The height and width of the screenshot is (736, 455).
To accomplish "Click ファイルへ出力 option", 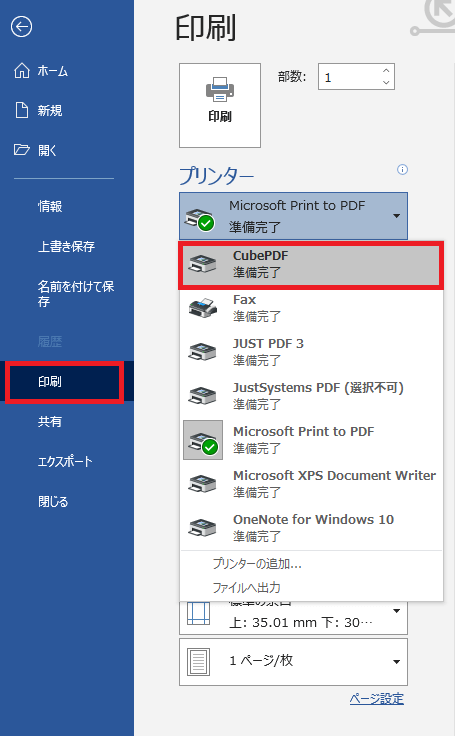I will point(247,587).
